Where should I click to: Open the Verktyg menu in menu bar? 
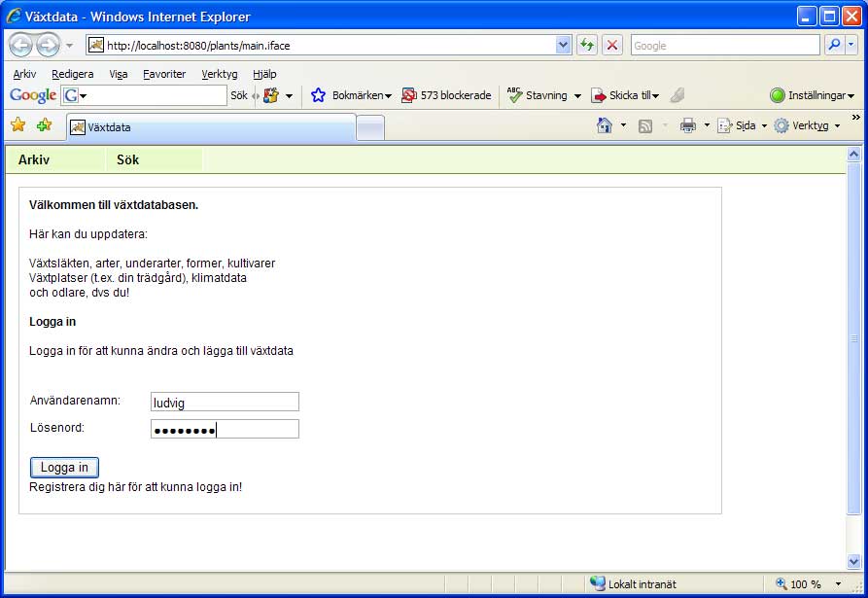tap(220, 74)
